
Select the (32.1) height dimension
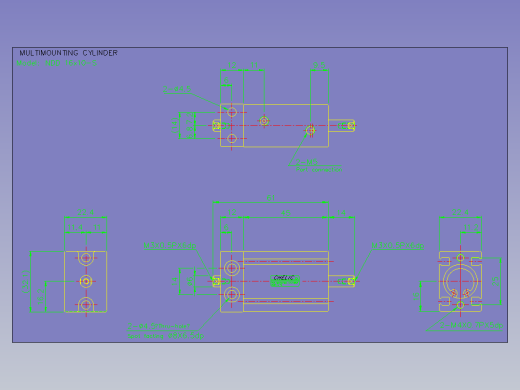pyautogui.click(x=26, y=282)
